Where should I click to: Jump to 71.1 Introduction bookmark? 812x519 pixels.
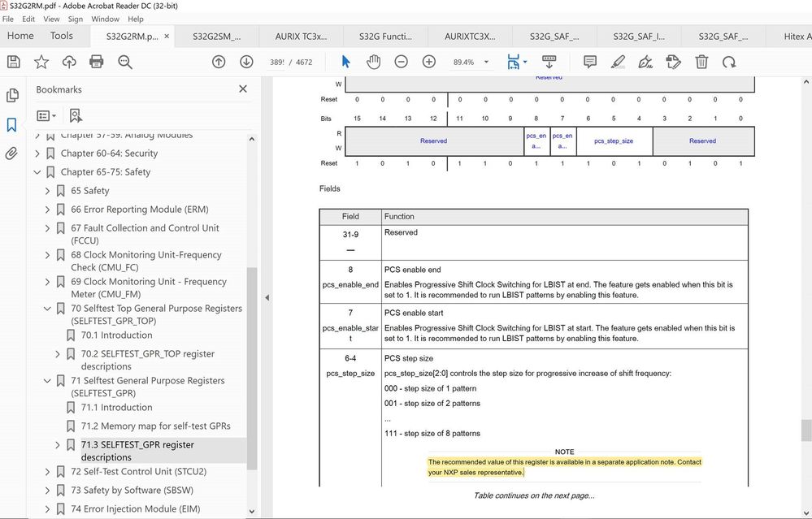click(x=116, y=407)
